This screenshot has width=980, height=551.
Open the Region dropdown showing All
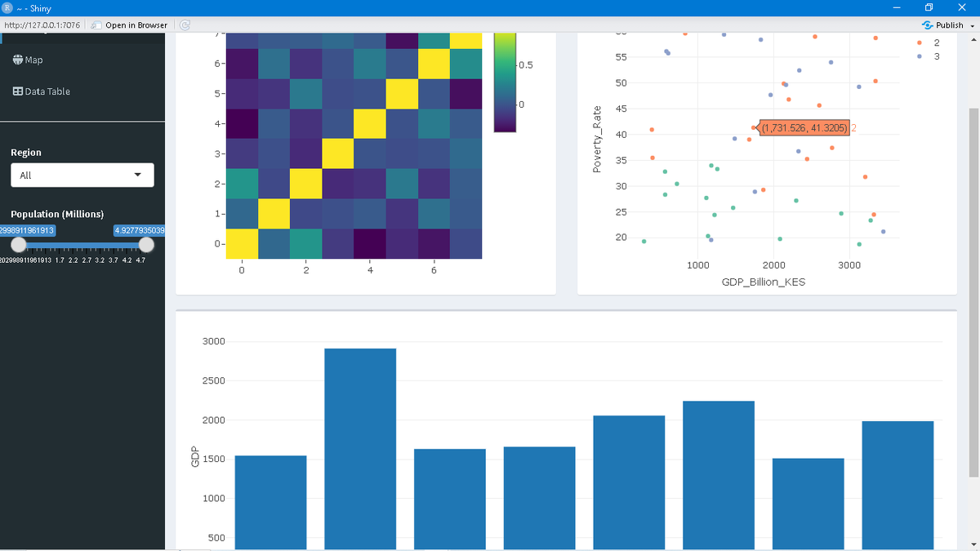click(x=82, y=175)
